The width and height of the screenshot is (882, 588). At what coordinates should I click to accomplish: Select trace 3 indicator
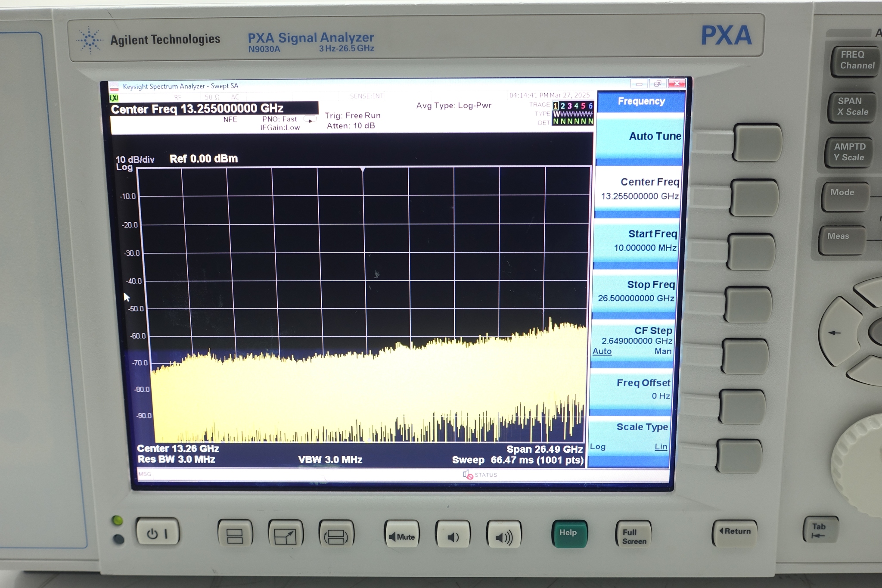point(569,106)
